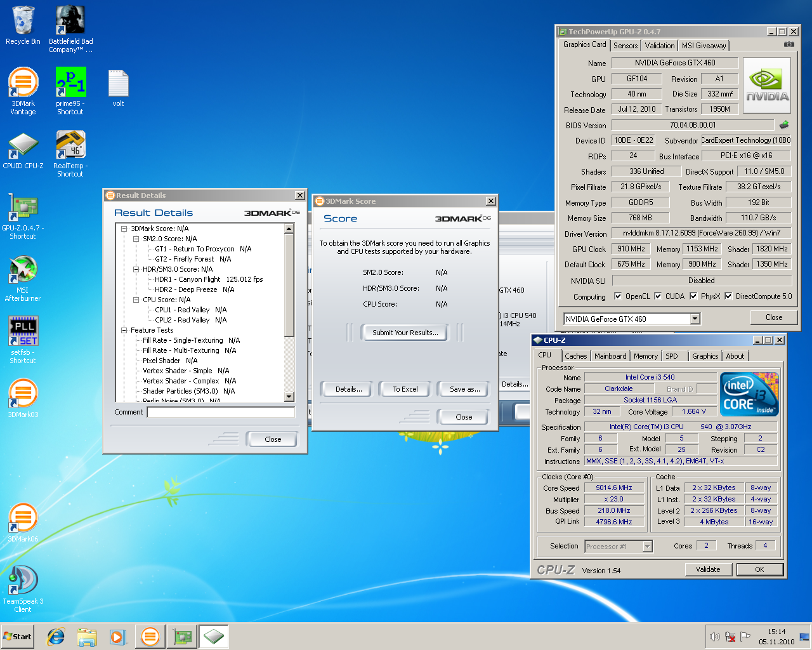This screenshot has width=812, height=650.
Task: Open the volt text file icon
Action: (x=118, y=88)
